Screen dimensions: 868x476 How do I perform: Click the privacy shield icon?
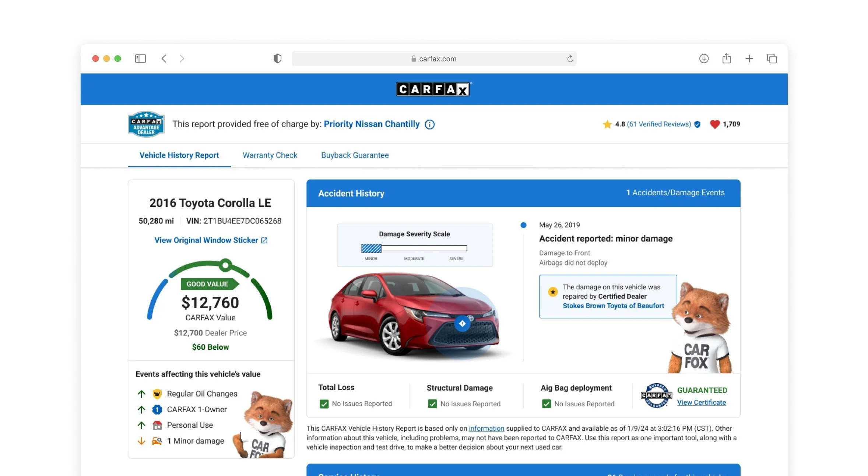(x=277, y=59)
